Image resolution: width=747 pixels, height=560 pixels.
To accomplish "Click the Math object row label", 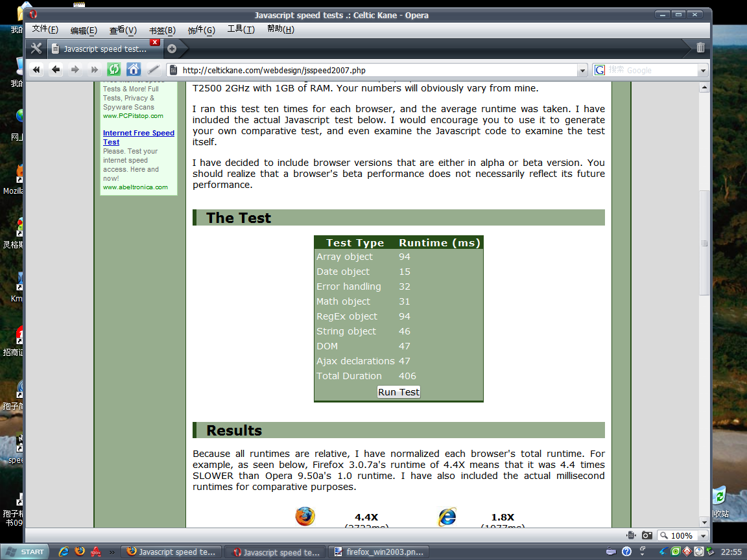I will click(x=343, y=301).
